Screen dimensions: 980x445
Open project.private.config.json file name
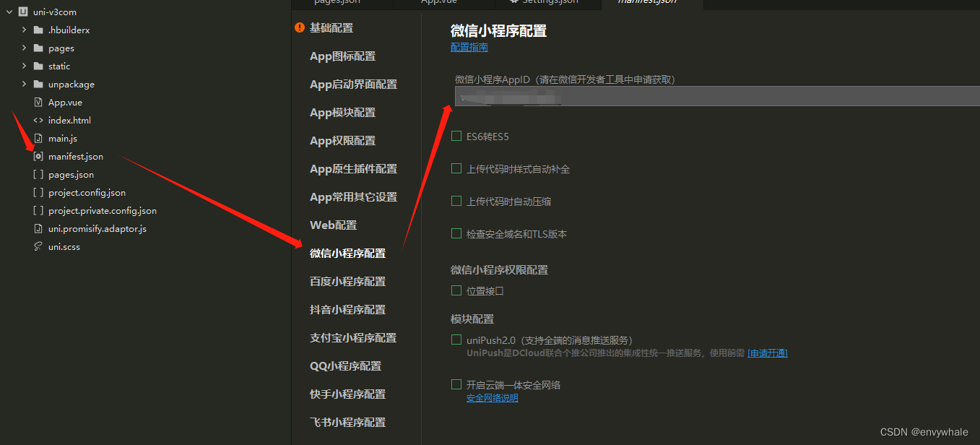(103, 211)
